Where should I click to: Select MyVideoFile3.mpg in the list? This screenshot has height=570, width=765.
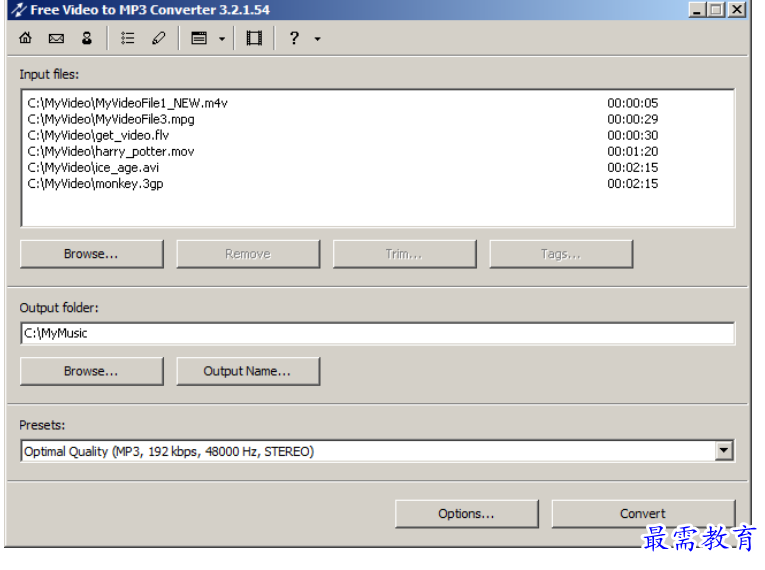[x=111, y=119]
